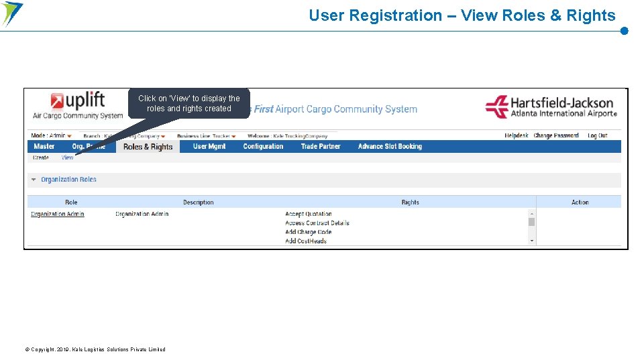Select the 'Access Contract Details' right
644x362 pixels.
coord(317,223)
